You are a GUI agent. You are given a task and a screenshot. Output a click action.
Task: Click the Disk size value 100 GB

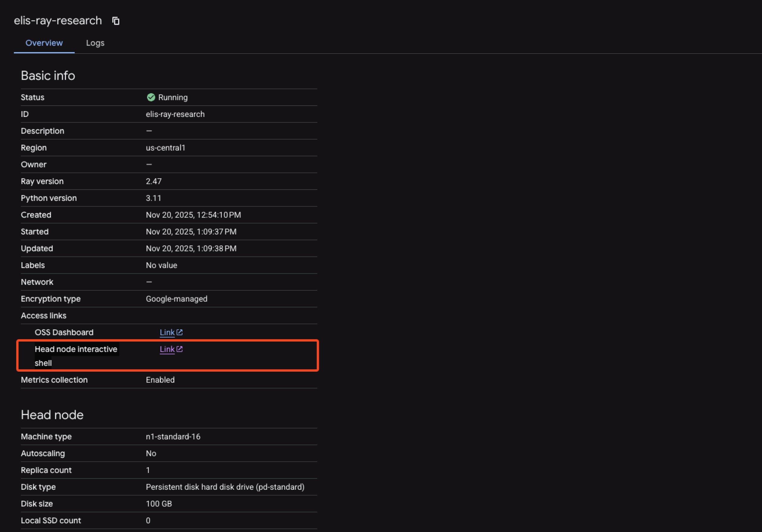coord(159,503)
